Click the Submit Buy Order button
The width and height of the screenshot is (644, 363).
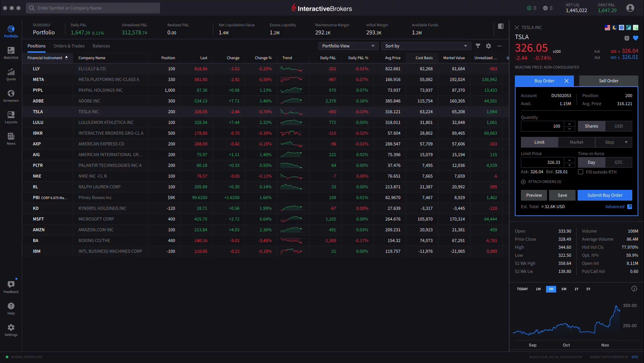click(x=605, y=195)
